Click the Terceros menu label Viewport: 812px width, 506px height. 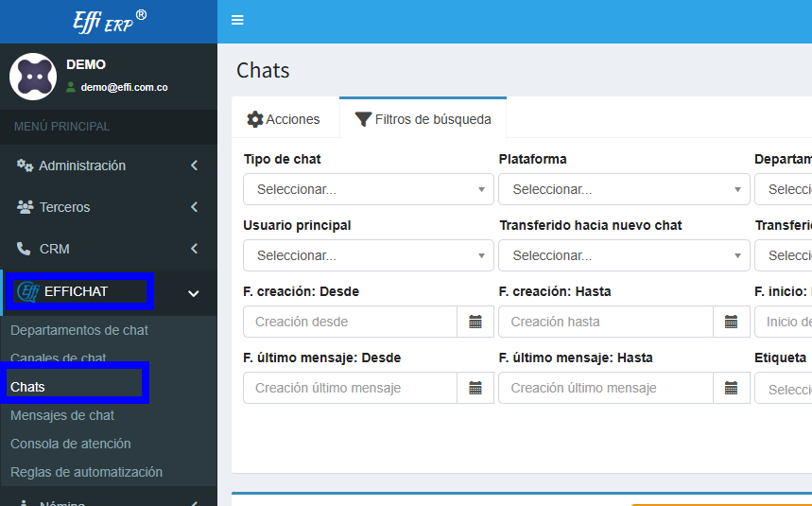click(64, 207)
